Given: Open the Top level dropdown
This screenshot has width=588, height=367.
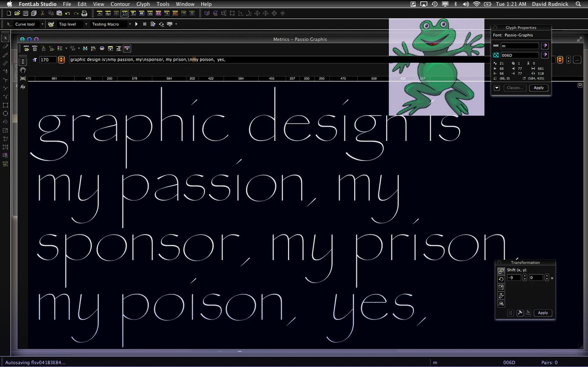Looking at the screenshot, I should tap(86, 24).
